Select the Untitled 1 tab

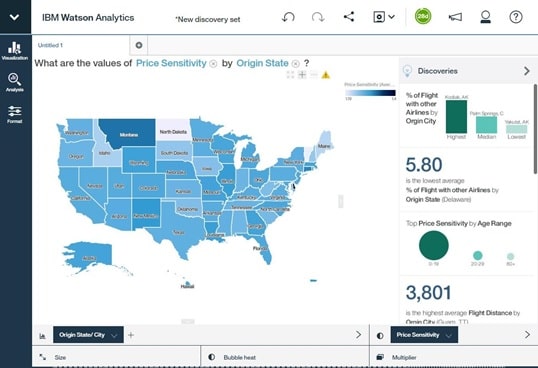coord(50,45)
